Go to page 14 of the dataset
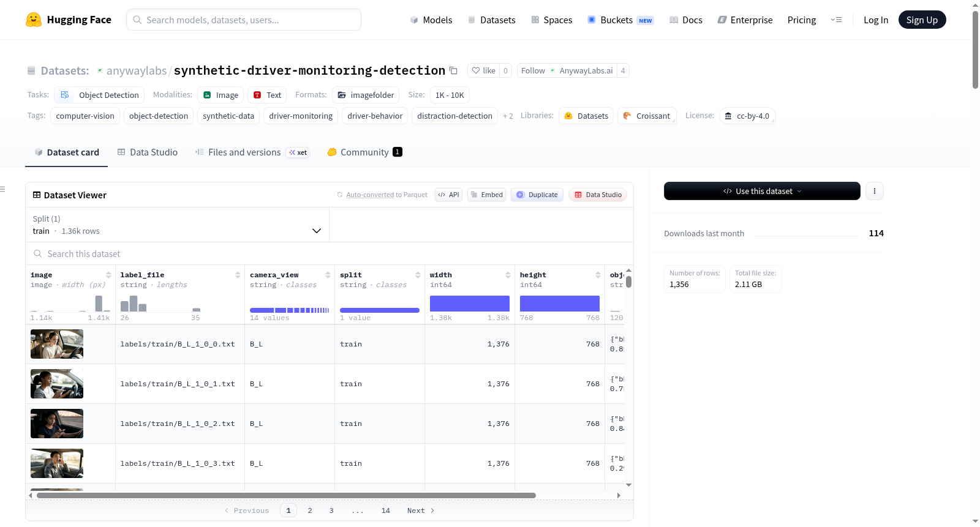 386,510
